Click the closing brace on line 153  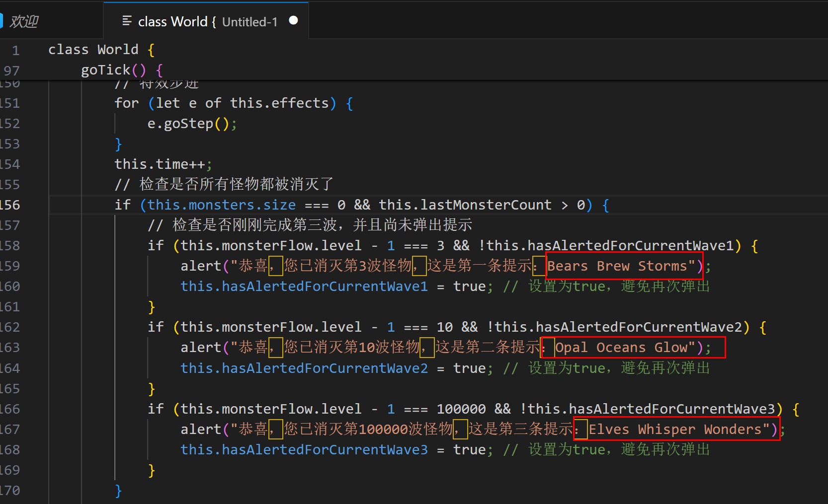(118, 144)
